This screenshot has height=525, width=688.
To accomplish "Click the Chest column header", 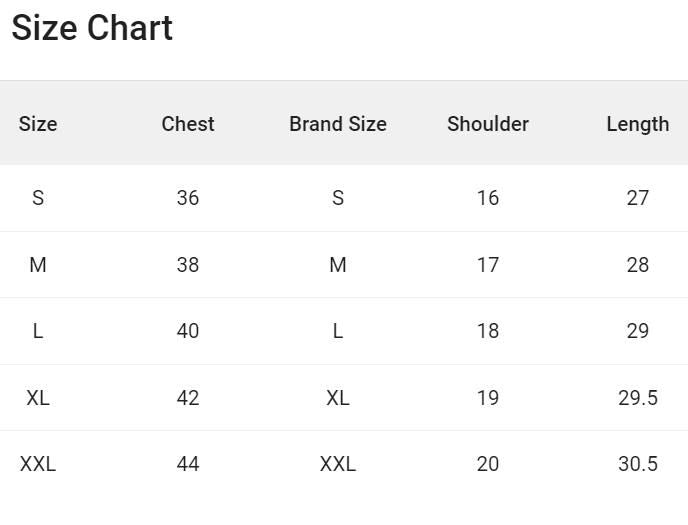I will coord(188,124).
